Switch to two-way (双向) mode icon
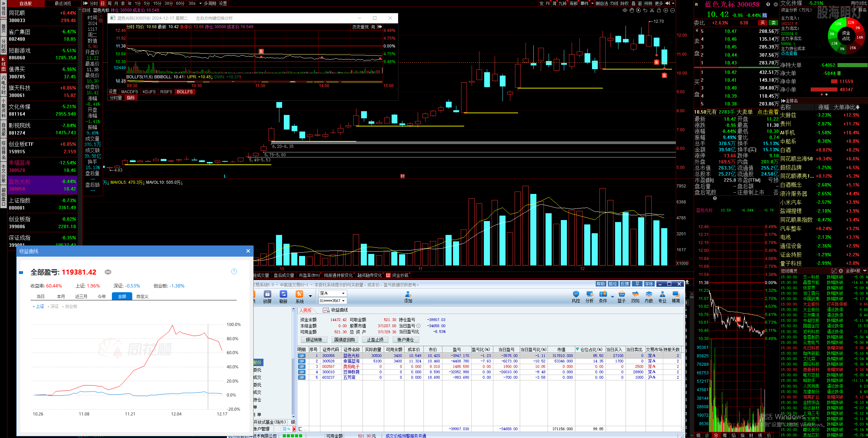Screen dimensions: 868x438 point(635,296)
